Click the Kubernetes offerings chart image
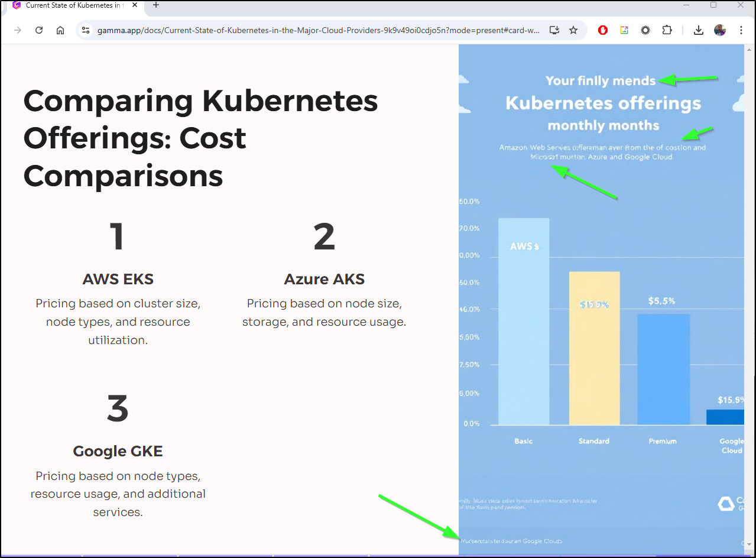Screen dimensions: 756x558 (601, 300)
